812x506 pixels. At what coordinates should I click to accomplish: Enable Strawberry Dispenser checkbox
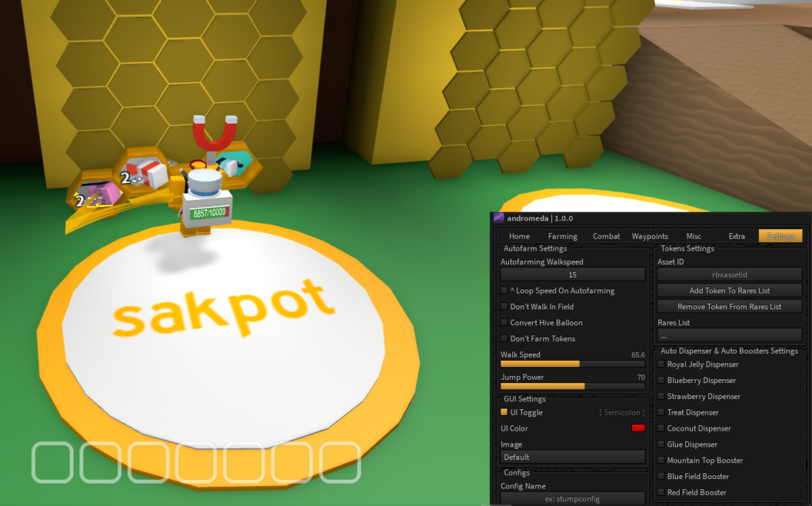661,397
